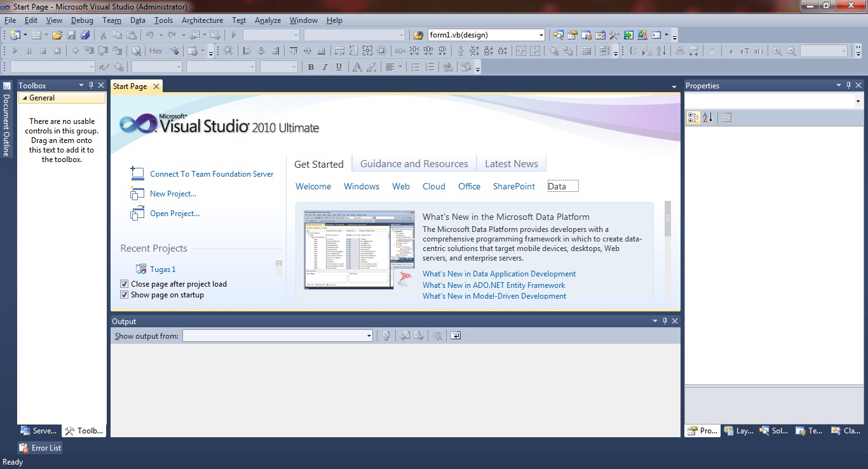
Task: Click the Alphabetical sort icon in Properties
Action: pos(708,118)
